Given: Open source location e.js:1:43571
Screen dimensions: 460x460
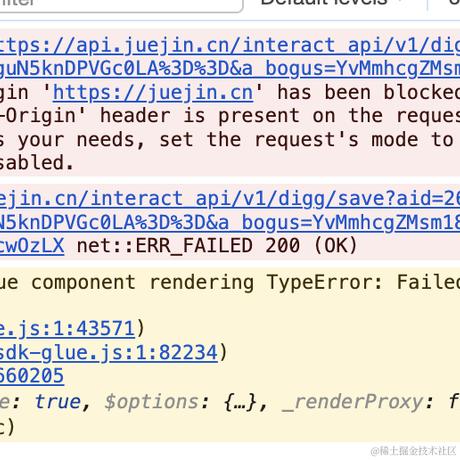Looking at the screenshot, I should [x=67, y=329].
